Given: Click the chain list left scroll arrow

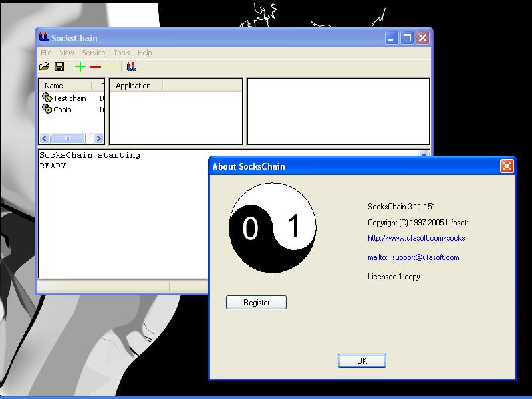Looking at the screenshot, I should 45,138.
